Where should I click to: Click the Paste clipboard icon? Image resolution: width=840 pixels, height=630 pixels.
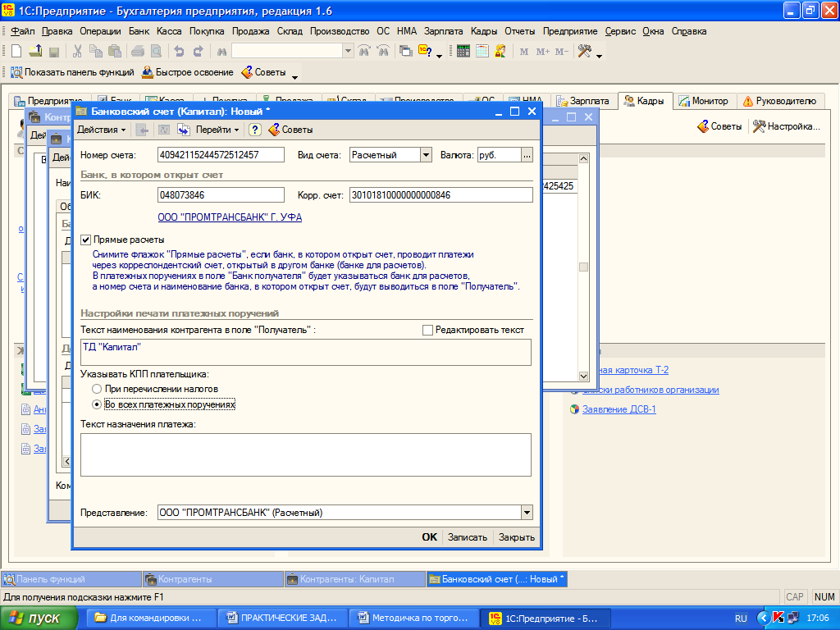point(115,52)
